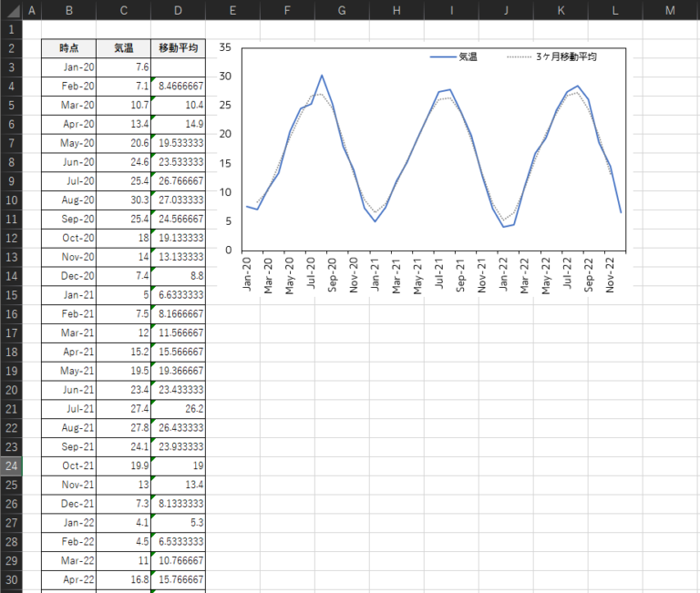This screenshot has width=700, height=593.
Task: Click the Select All corner triangle
Action: (x=9, y=10)
